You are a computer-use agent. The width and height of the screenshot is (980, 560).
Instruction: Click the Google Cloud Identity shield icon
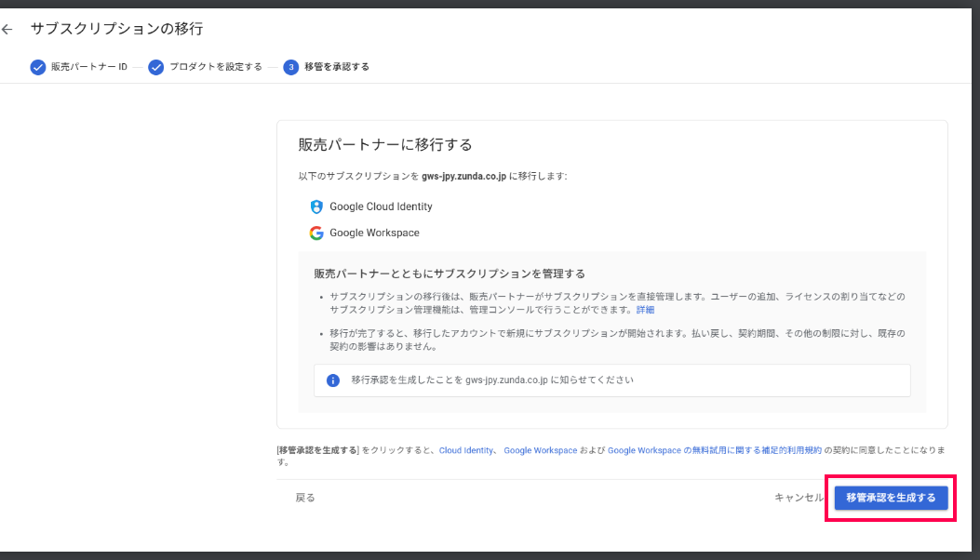316,207
